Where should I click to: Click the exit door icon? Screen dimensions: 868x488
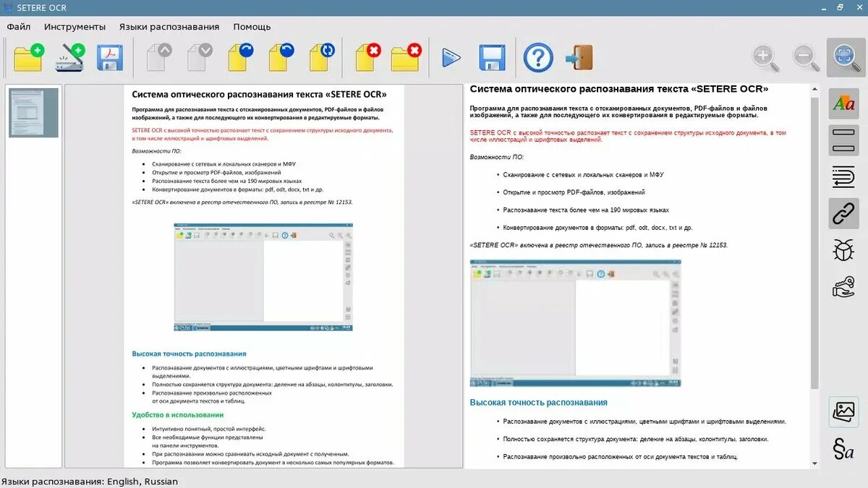(x=579, y=58)
